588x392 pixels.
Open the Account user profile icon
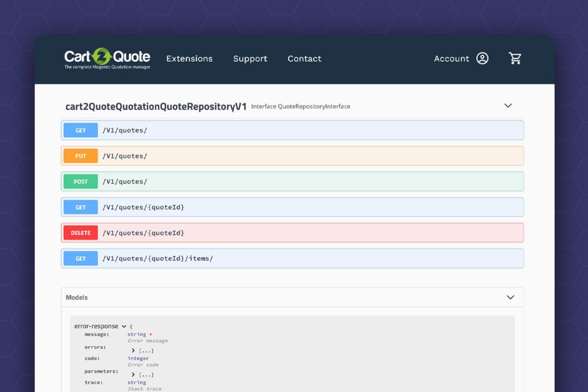482,59
